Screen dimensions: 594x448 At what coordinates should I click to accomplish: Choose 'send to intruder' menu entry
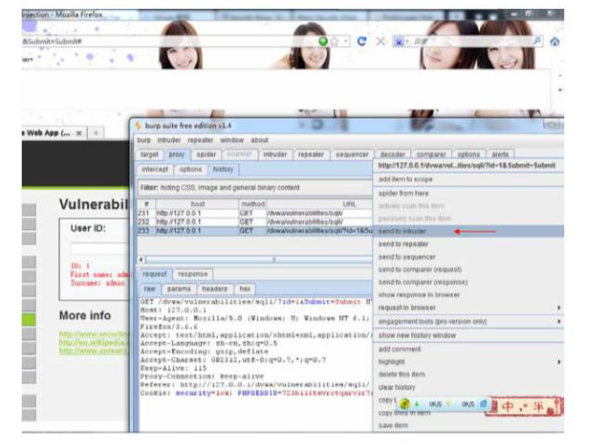[468, 231]
